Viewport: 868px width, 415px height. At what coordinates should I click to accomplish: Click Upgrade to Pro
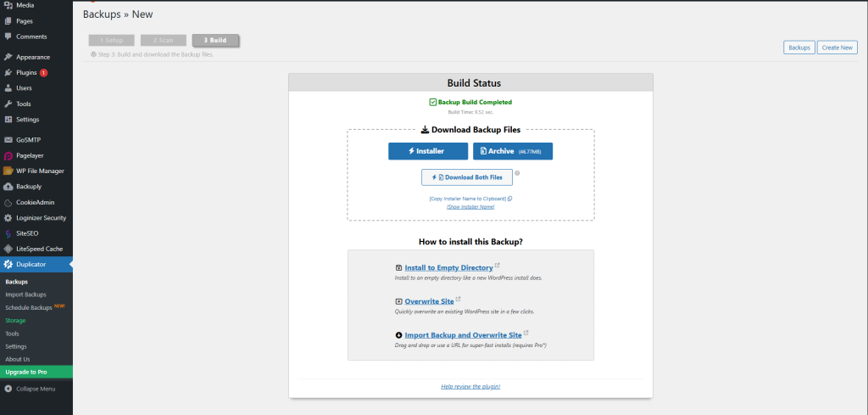36,372
